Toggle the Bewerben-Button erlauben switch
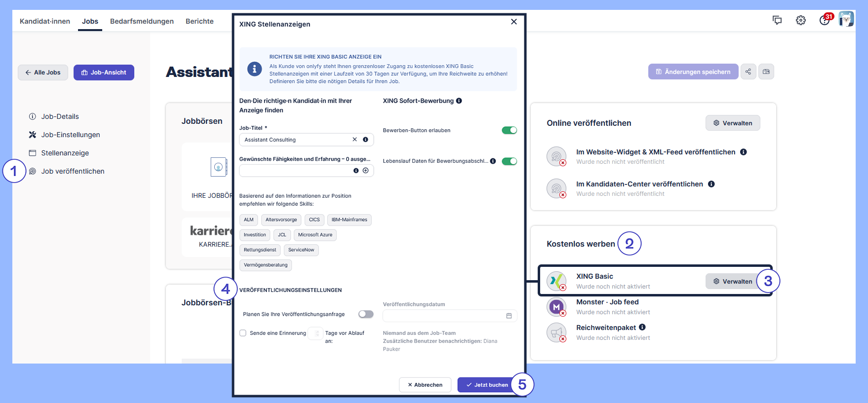Screen dimensions: 868x403 509,130
